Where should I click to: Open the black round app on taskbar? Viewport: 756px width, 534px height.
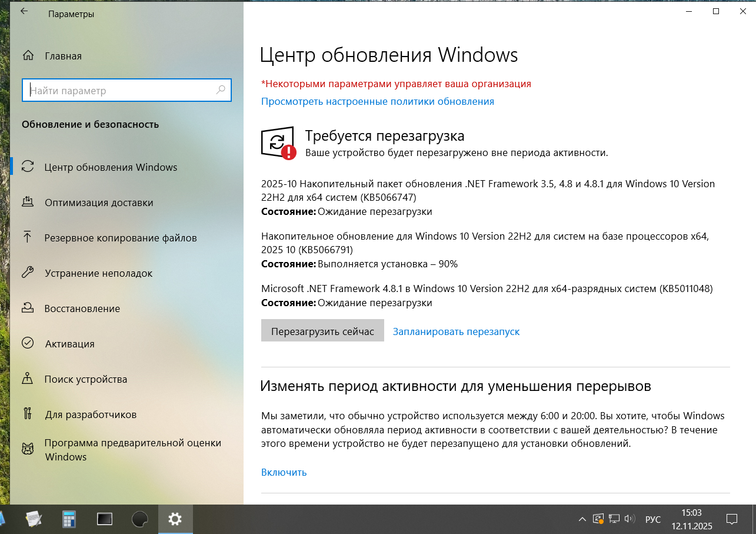click(140, 519)
